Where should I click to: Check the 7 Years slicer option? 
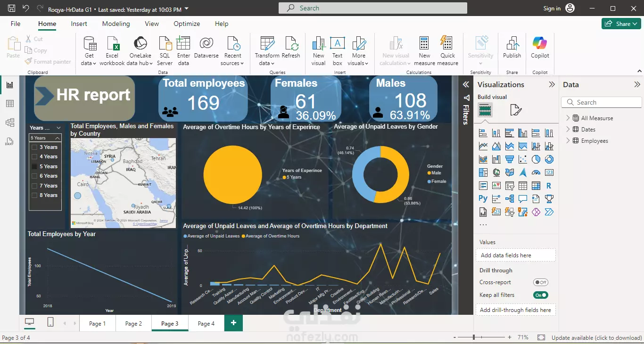pos(34,186)
